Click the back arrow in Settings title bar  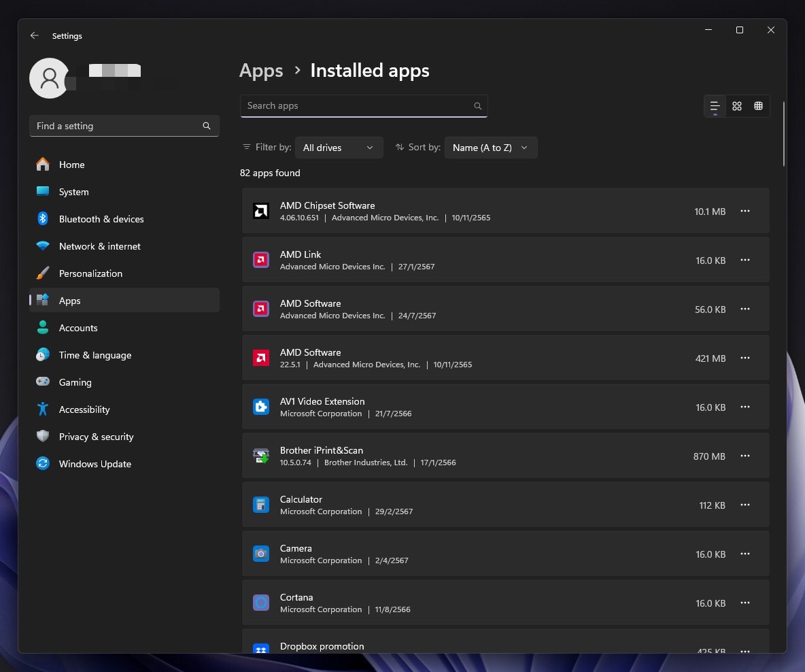pos(35,35)
